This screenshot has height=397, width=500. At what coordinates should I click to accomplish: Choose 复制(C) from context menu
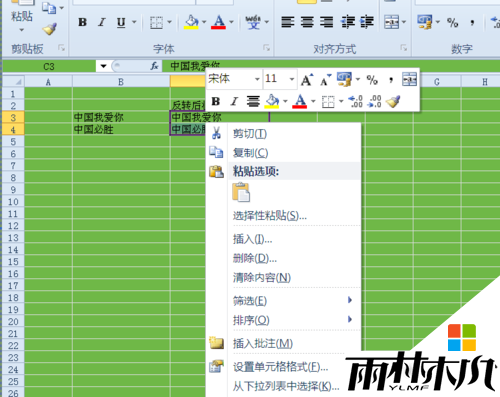point(250,153)
